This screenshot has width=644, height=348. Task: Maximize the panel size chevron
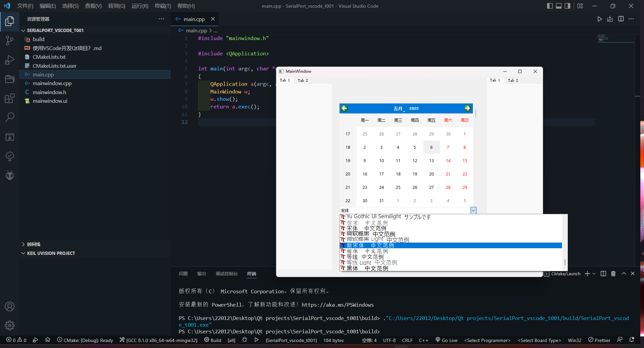pos(624,274)
